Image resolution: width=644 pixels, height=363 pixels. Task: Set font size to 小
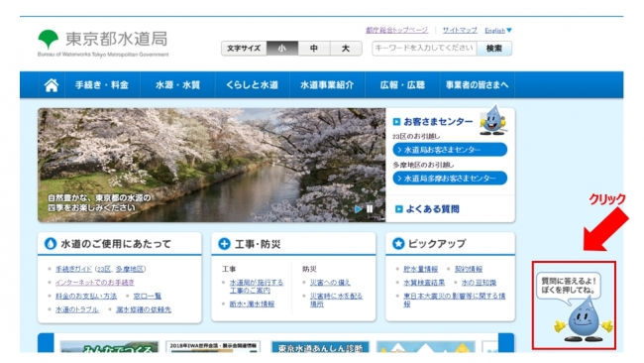click(282, 48)
